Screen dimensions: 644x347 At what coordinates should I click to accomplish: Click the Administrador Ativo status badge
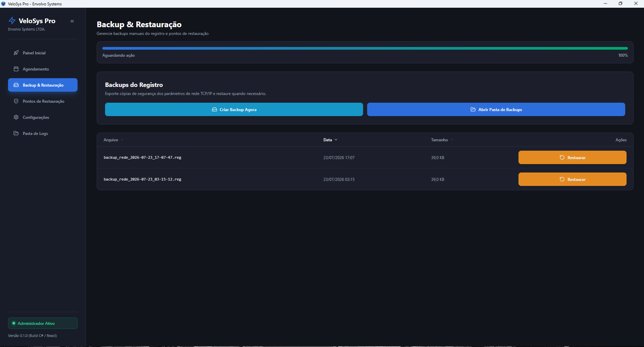[x=43, y=323]
